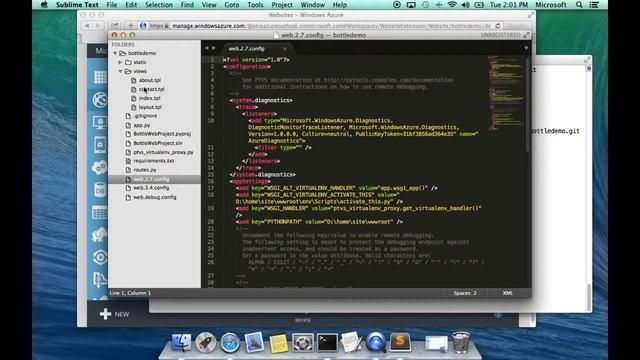Open volume control in menu bar
This screenshot has width=640, height=360.
pyautogui.click(x=465, y=5)
